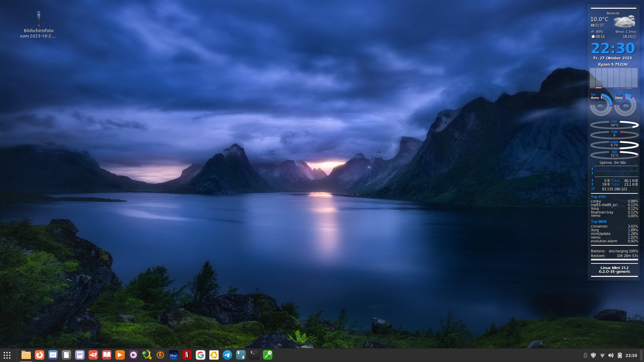Open the green key password tool
This screenshot has height=362, width=644.
(268, 355)
